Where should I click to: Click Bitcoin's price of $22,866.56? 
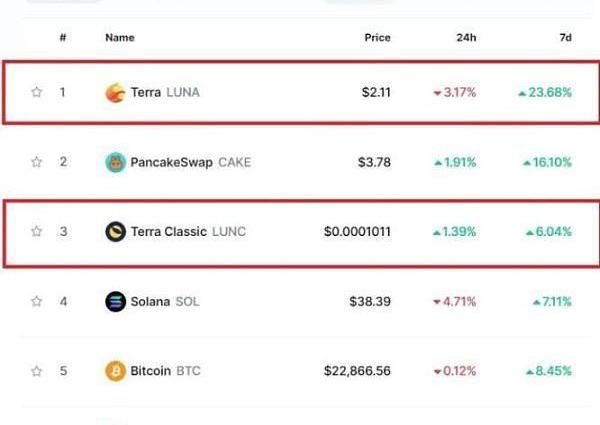click(357, 371)
